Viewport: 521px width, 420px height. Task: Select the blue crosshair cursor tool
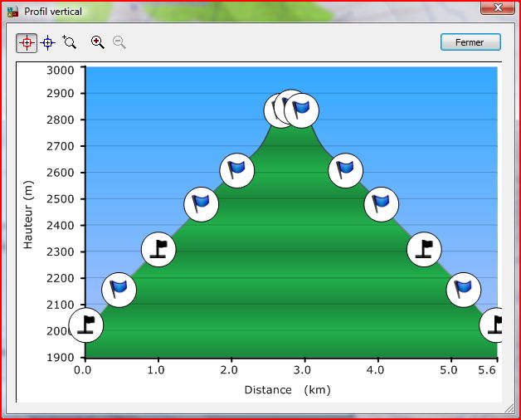[48, 42]
